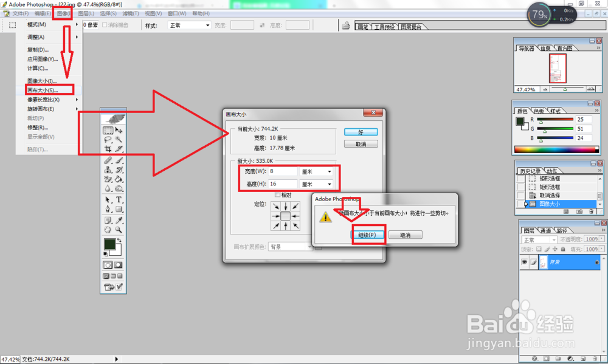
Task: Select the Zoom tool
Action: (119, 230)
